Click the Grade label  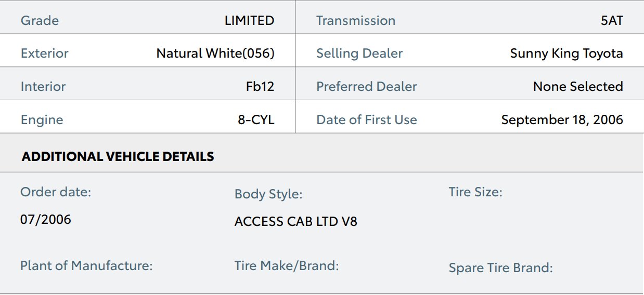[x=40, y=21]
